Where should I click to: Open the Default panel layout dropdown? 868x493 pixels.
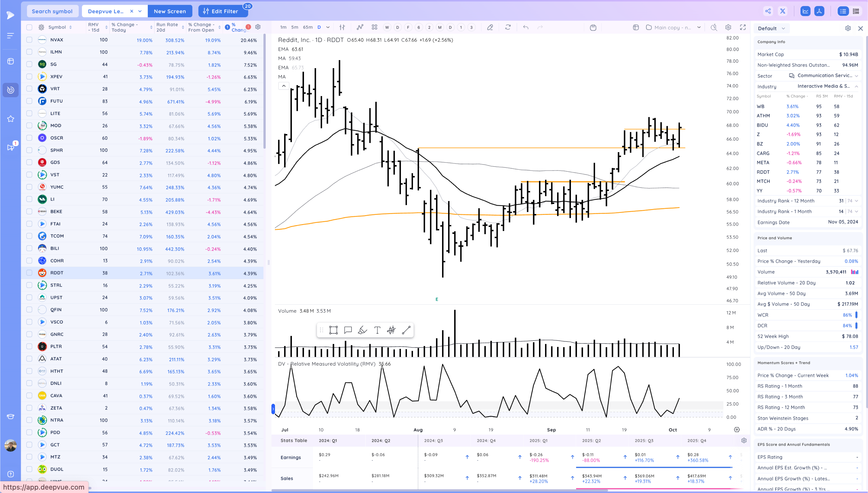pos(771,28)
